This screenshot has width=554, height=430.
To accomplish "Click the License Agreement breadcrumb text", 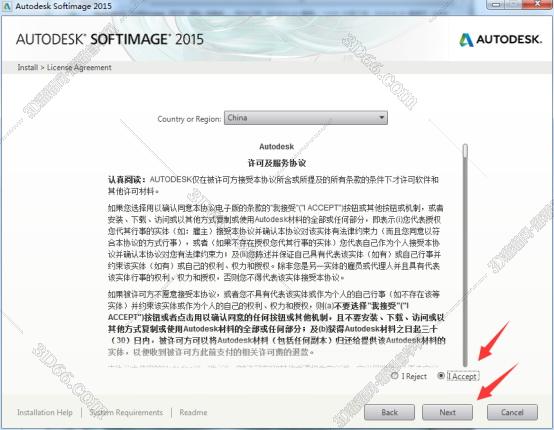I will pos(79,67).
